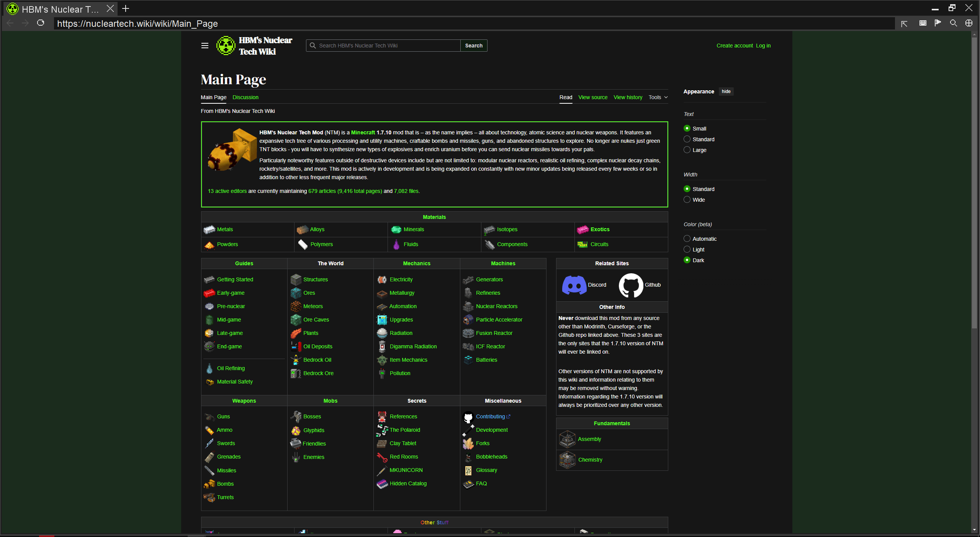Click the Search button

(x=474, y=46)
